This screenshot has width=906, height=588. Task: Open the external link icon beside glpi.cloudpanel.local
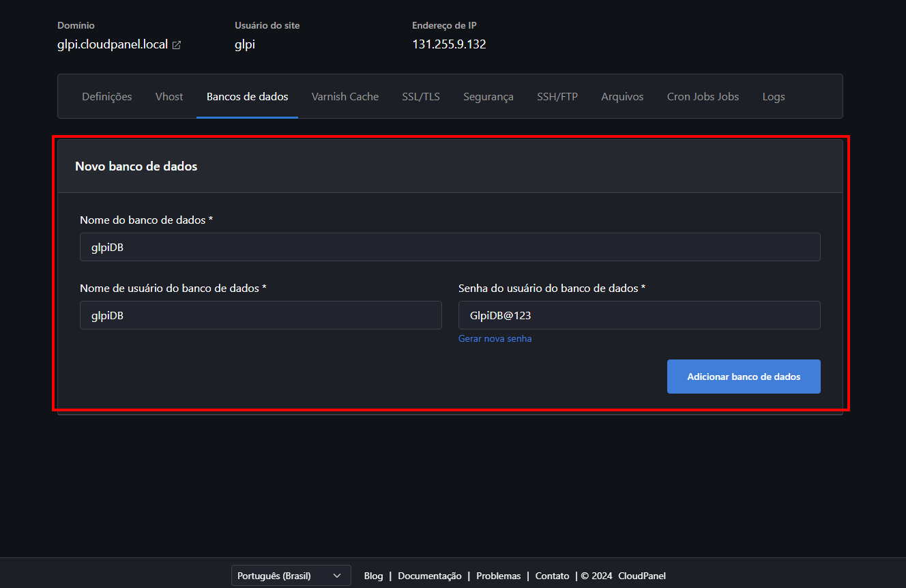[177, 45]
